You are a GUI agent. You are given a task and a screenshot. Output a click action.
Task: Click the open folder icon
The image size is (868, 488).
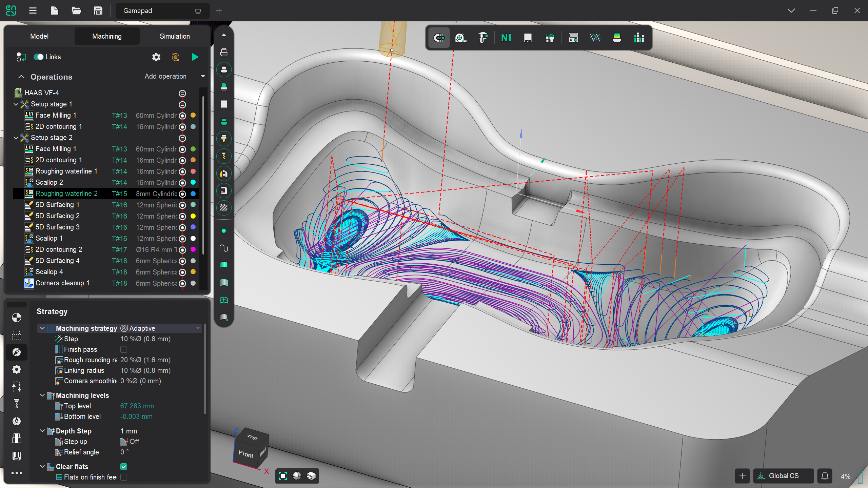pyautogui.click(x=76, y=11)
